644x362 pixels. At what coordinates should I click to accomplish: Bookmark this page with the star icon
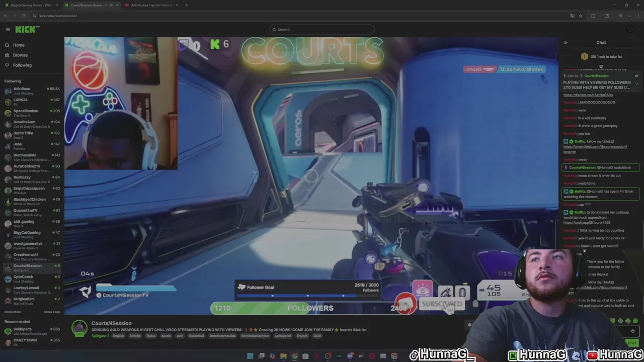pos(581,16)
